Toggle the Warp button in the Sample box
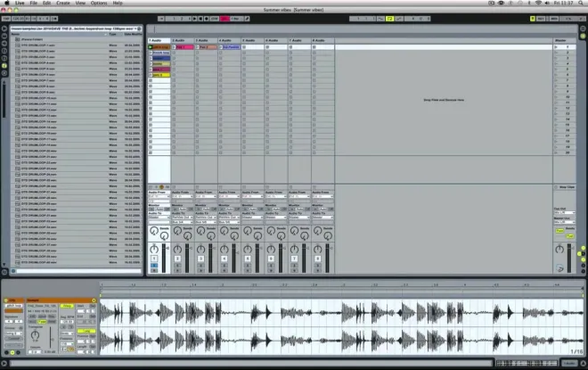588x370 pixels. click(67, 306)
